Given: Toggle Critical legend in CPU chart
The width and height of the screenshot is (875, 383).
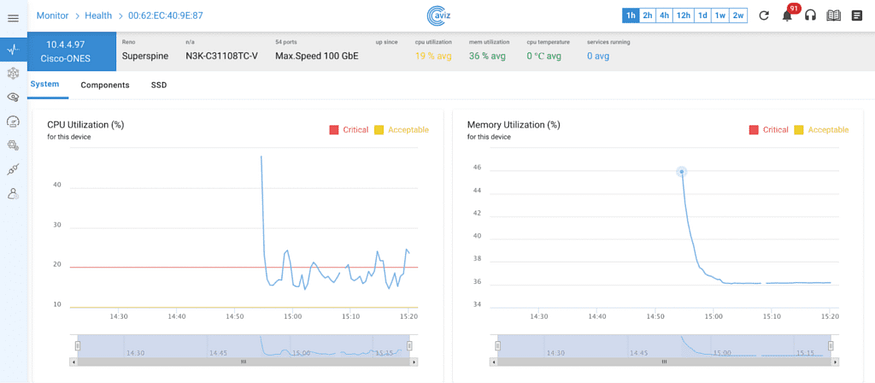Looking at the screenshot, I should click(x=349, y=130).
